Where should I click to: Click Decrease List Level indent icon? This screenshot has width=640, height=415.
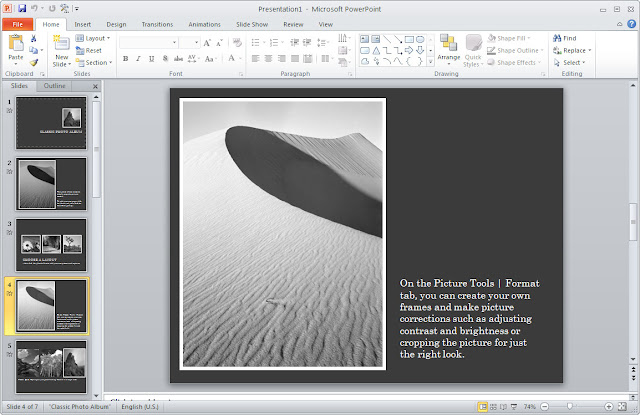point(294,42)
